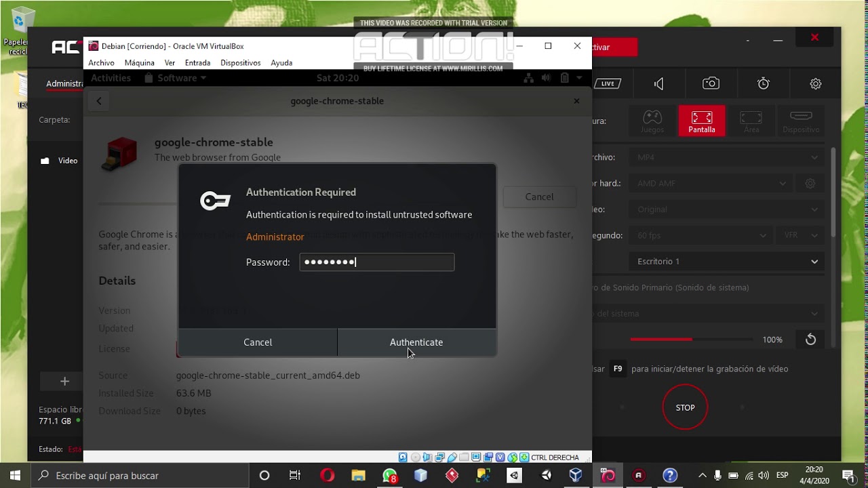This screenshot has width=868, height=488.
Task: Click the screenshot camera icon in Action!
Action: (711, 83)
